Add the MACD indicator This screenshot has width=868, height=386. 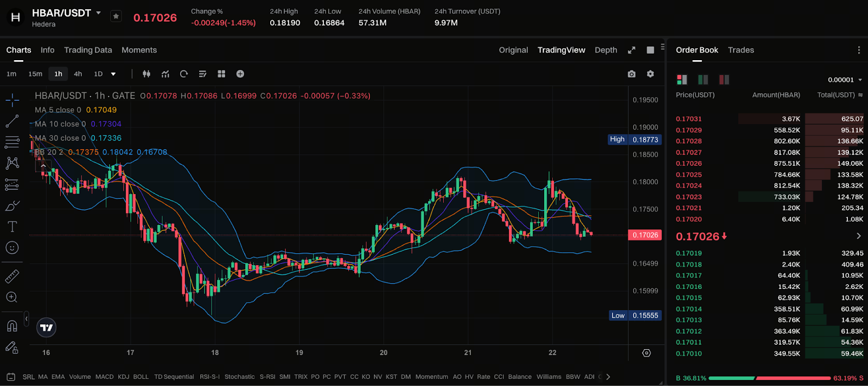point(104,377)
